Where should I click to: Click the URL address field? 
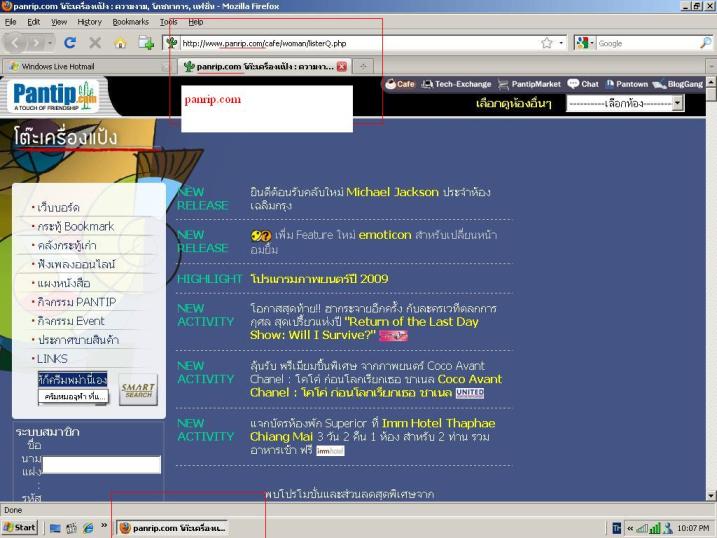[x=359, y=43]
